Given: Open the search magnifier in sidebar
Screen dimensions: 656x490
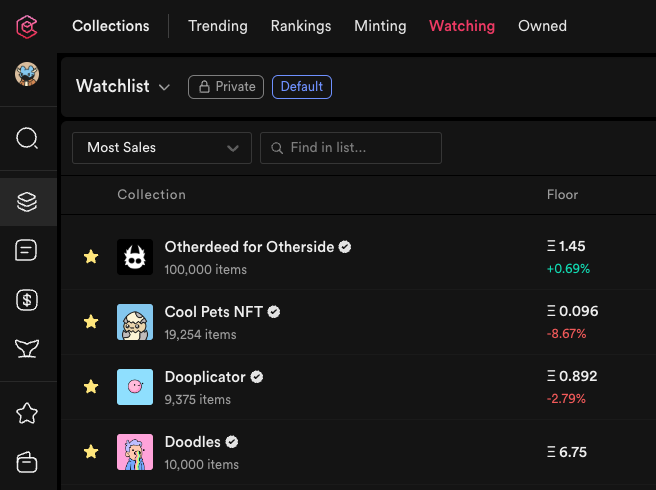Looking at the screenshot, I should [x=27, y=138].
